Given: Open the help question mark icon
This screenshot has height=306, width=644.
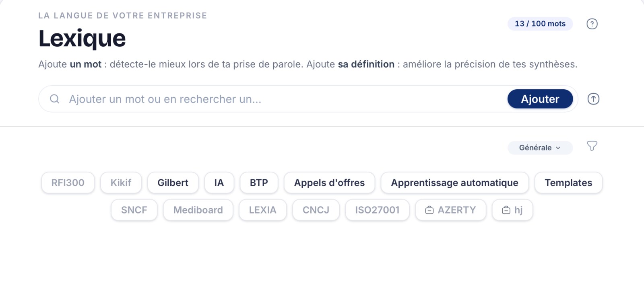Looking at the screenshot, I should click(592, 24).
